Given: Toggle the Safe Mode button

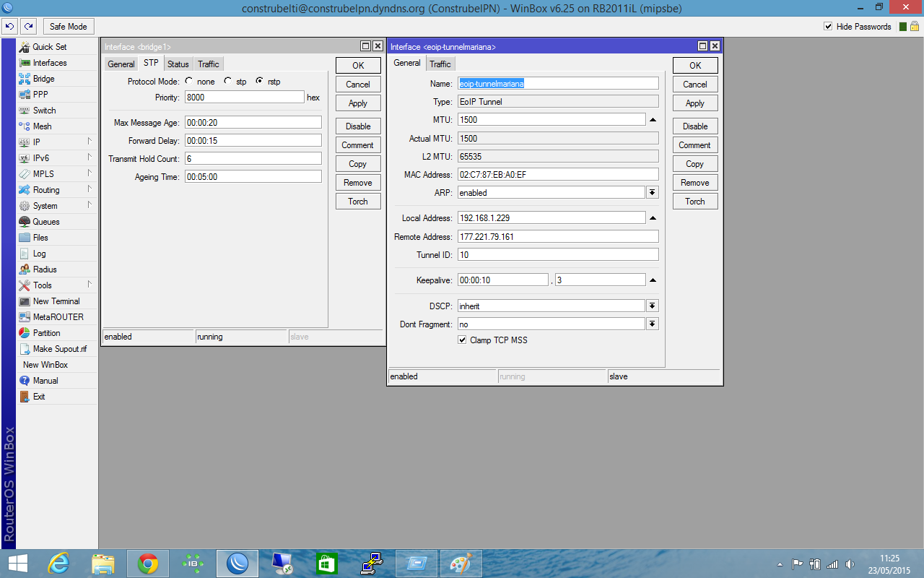Looking at the screenshot, I should [x=68, y=27].
